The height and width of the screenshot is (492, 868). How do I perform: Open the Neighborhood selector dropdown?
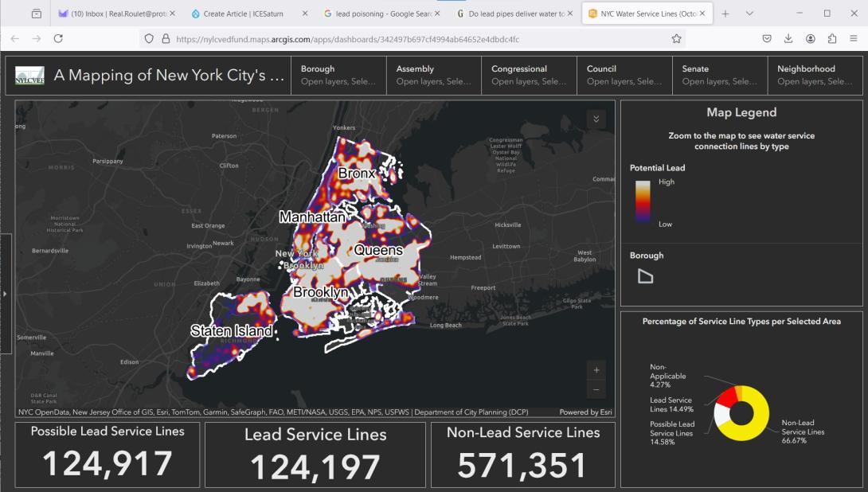815,75
